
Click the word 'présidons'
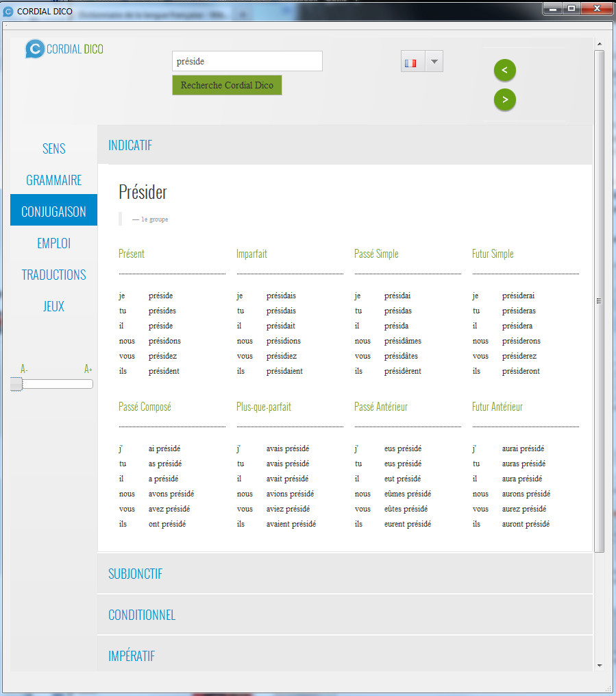tap(164, 341)
